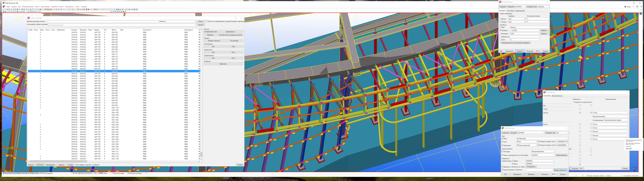The image size is (644, 181).
Task: Click the Redo arrow toolbar icon
Action: (x=24, y=9)
